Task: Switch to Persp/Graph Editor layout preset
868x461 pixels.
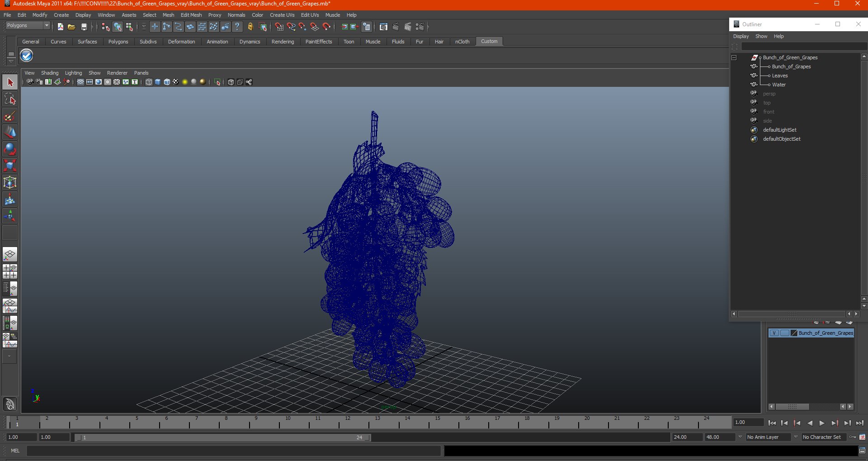Action: tap(10, 306)
